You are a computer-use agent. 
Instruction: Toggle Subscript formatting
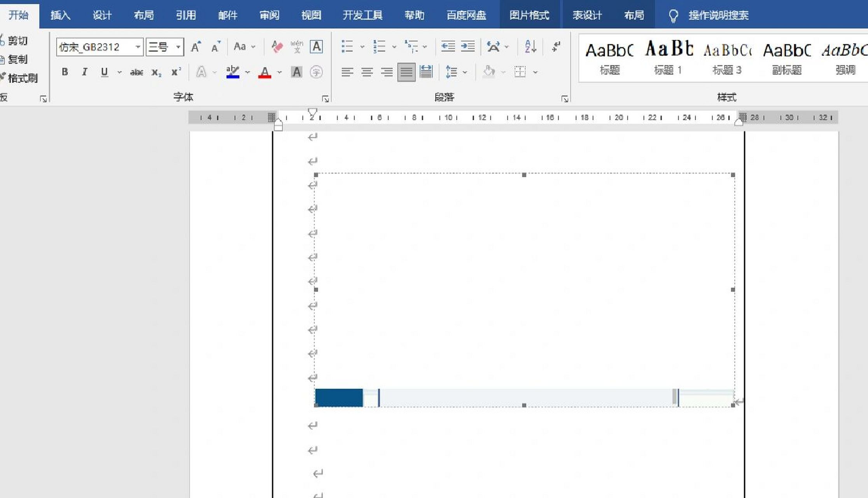click(156, 72)
